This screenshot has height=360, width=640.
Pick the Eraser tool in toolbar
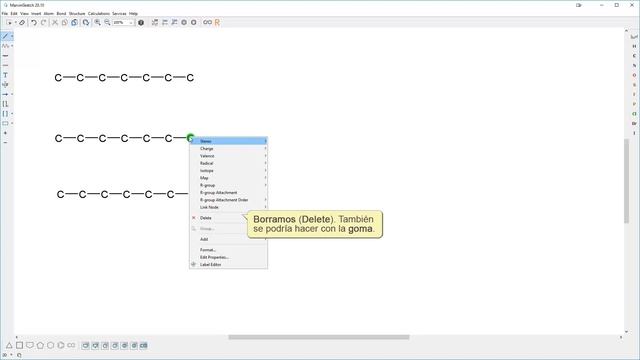tap(22, 22)
